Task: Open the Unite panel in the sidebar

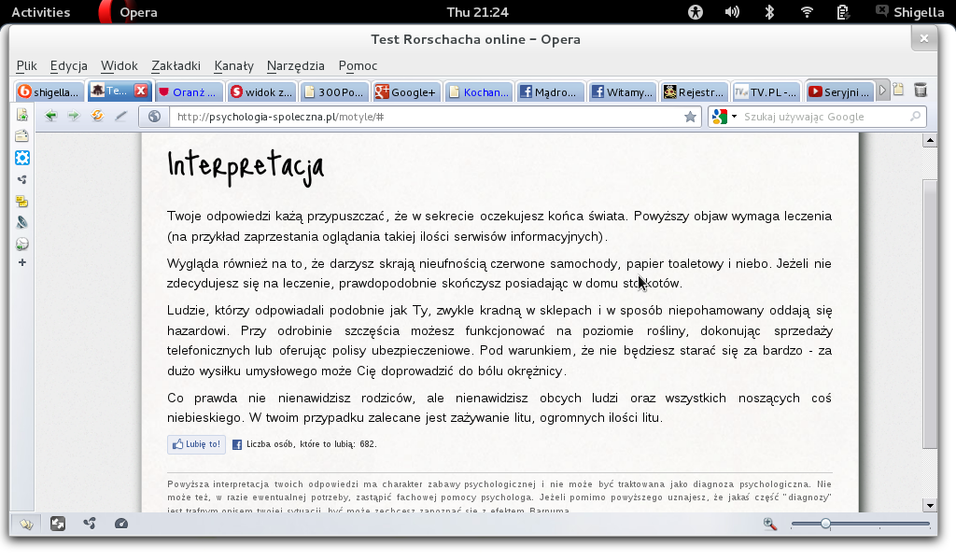Action: tap(22, 180)
